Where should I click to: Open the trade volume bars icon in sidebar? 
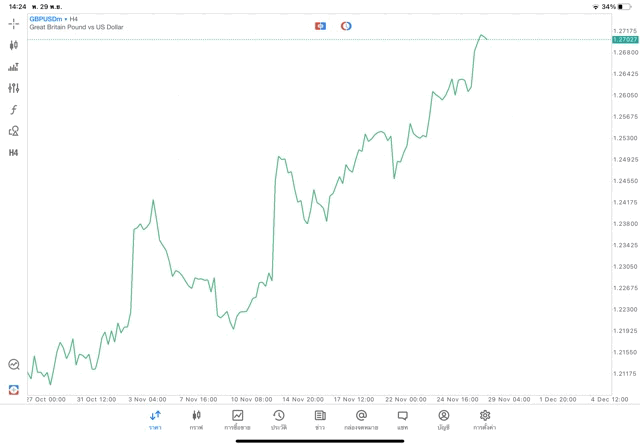(x=14, y=67)
